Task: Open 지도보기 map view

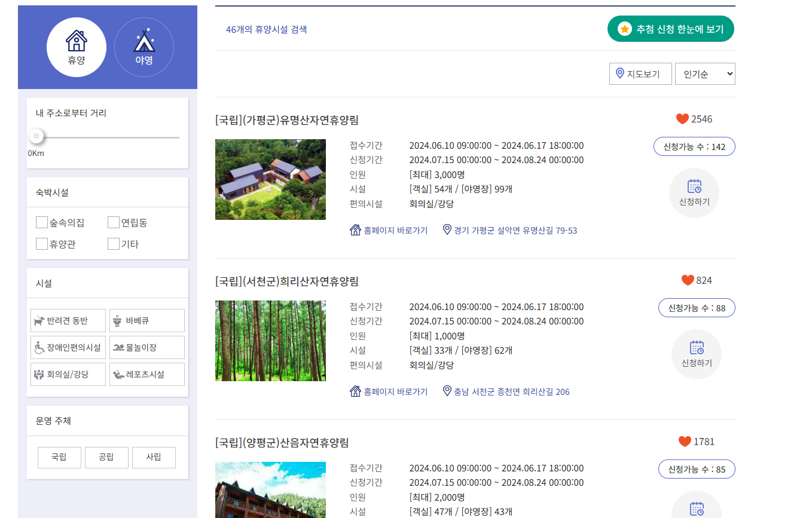Action: pyautogui.click(x=640, y=74)
